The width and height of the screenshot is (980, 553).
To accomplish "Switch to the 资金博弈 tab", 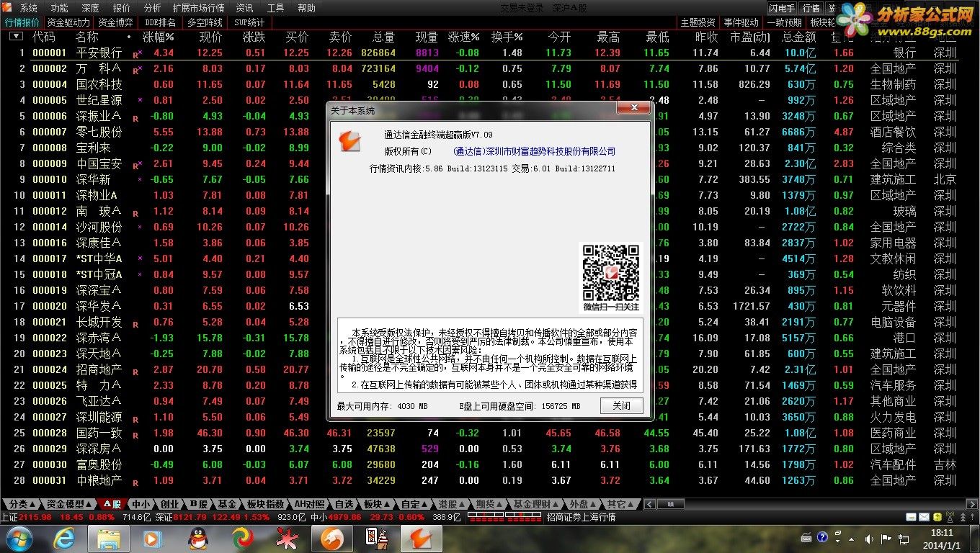I will tap(115, 22).
